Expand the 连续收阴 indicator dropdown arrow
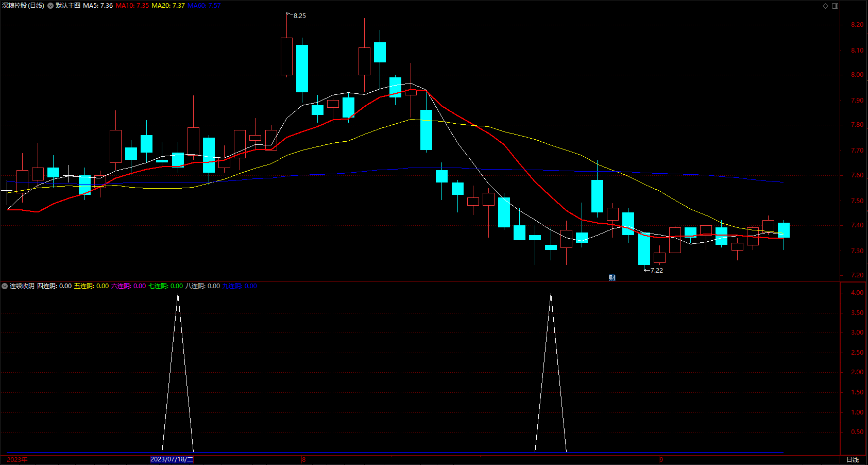The width and height of the screenshot is (868, 465). point(5,286)
